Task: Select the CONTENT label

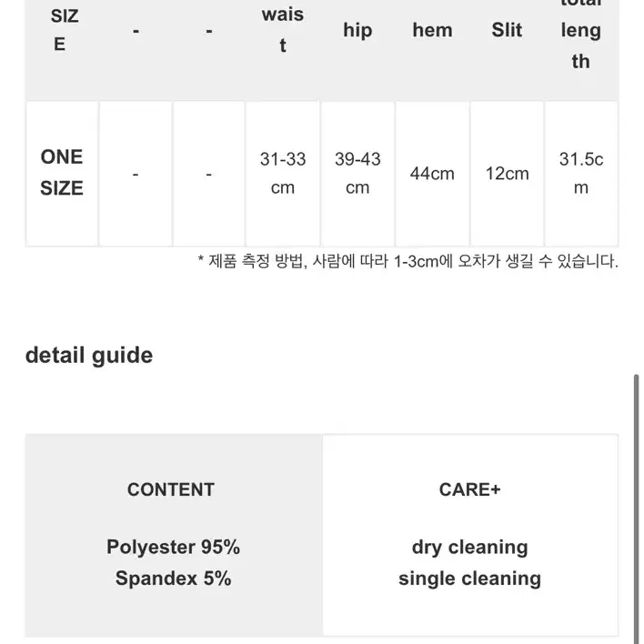Action: (171, 489)
